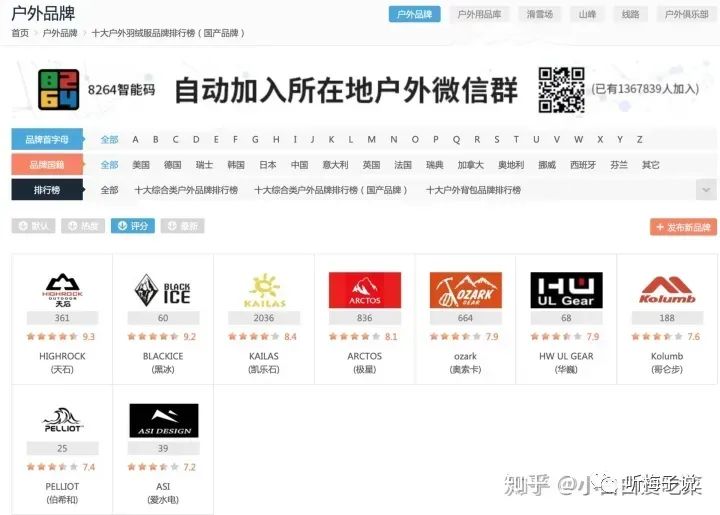
Task: Filter brand nationality by 其它
Action: (x=650, y=165)
